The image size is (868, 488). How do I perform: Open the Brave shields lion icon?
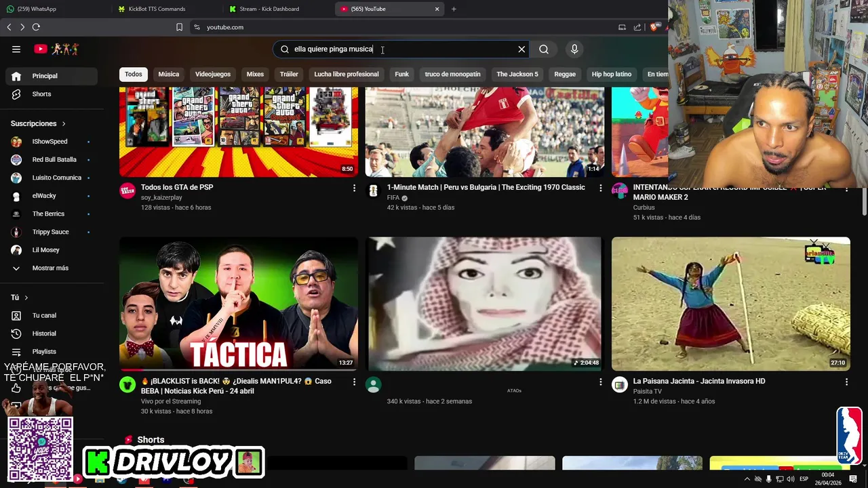[x=654, y=27]
